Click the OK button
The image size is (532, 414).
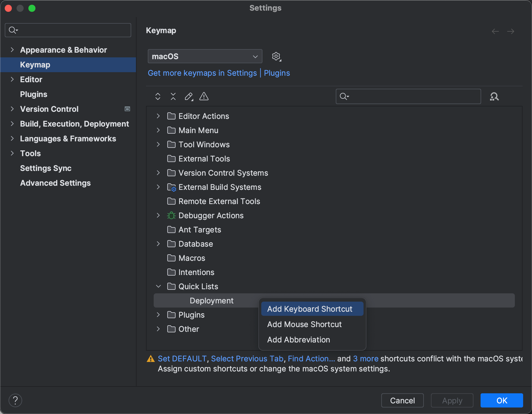(x=501, y=400)
